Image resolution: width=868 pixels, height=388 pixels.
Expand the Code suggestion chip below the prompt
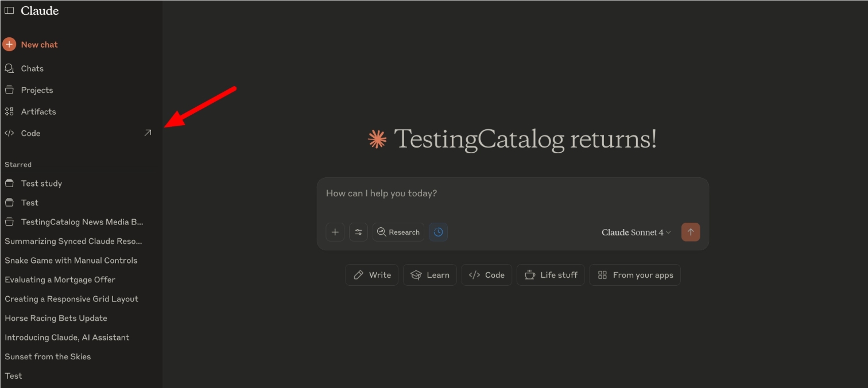(487, 275)
